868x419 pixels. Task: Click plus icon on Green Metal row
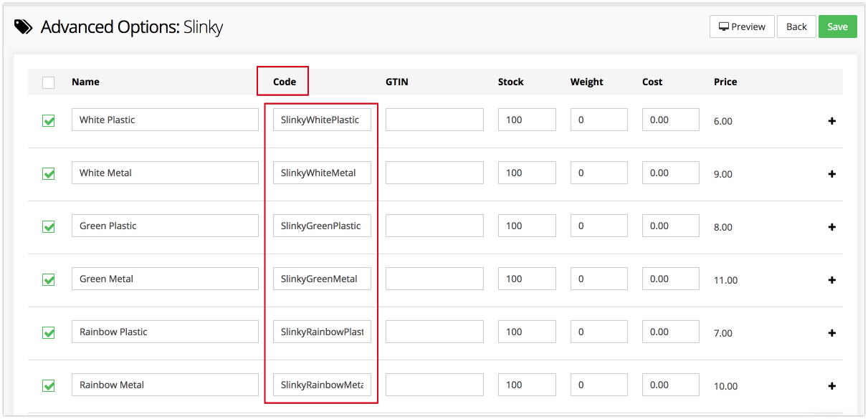point(832,280)
